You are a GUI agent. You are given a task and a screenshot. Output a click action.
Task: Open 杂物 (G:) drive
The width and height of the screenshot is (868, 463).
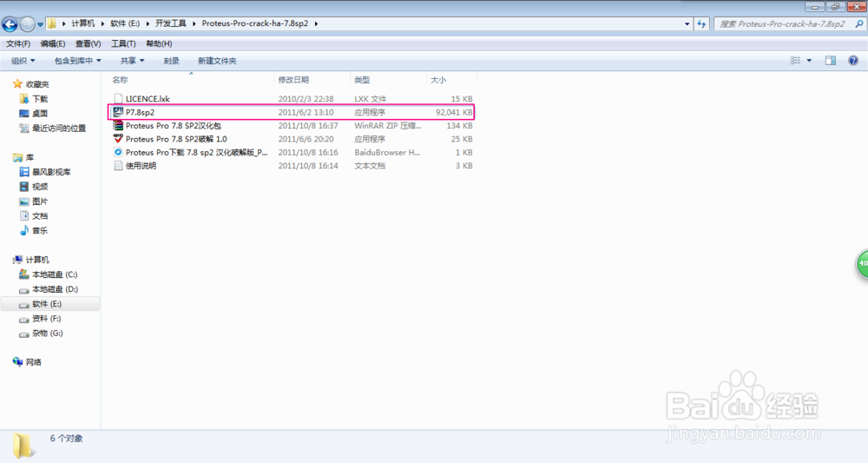point(47,334)
